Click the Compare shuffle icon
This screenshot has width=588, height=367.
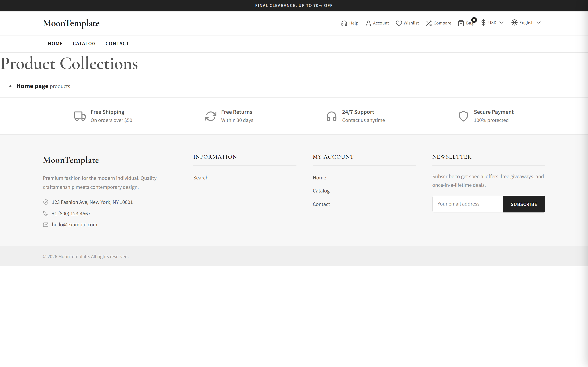[x=429, y=23]
